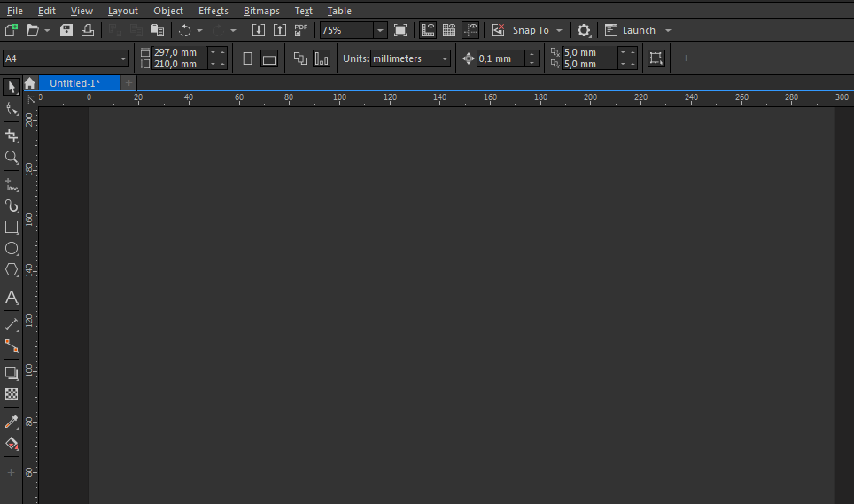
Task: Click the Open folder icon
Action: pos(32,30)
